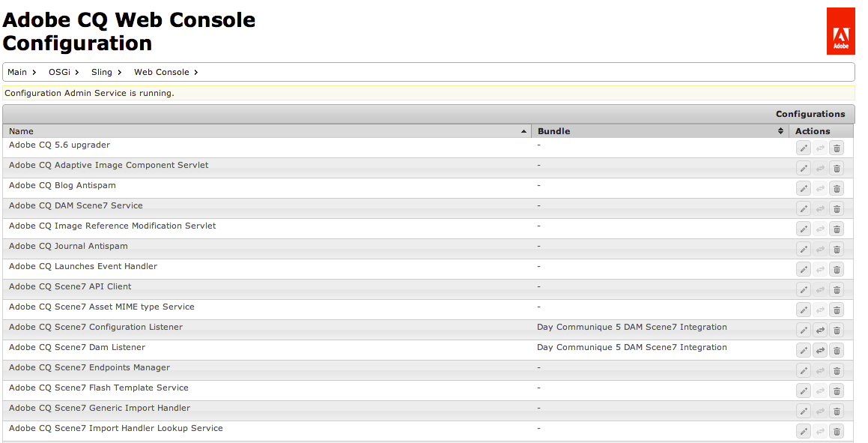Sort configurations by the Bundle column header

coord(661,131)
